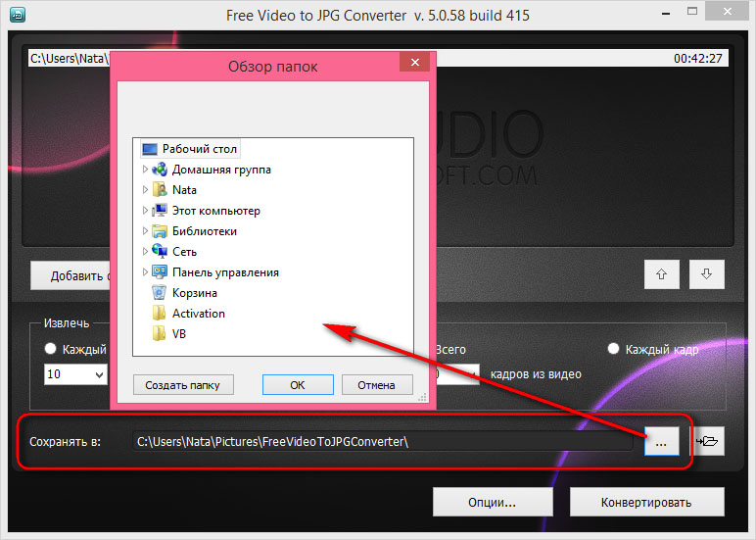
Task: Select the 'Каждый кадр' radio button
Action: tap(613, 349)
